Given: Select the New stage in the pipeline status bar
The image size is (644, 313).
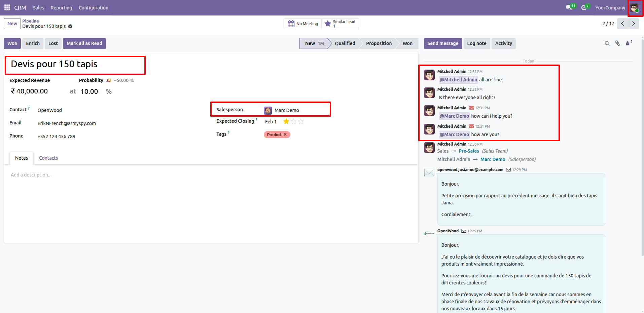Looking at the screenshot, I should pos(314,43).
